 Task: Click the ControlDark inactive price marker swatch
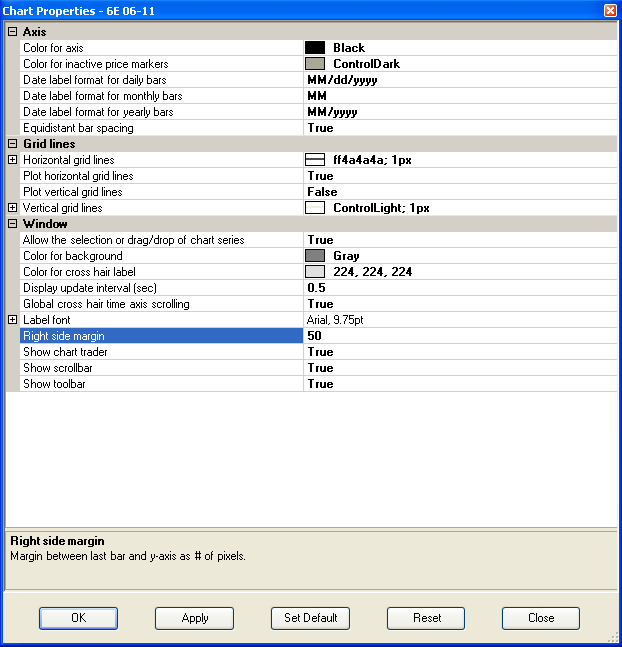coord(315,64)
